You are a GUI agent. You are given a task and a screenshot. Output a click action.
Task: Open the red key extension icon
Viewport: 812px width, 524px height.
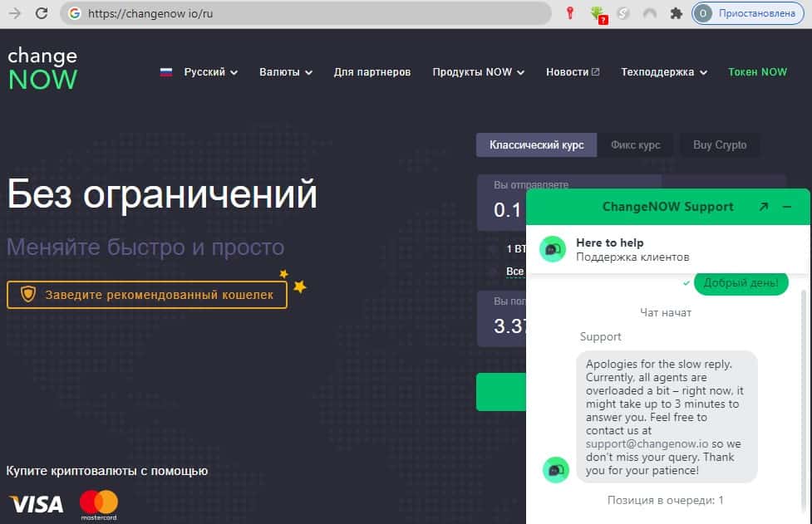pos(570,13)
